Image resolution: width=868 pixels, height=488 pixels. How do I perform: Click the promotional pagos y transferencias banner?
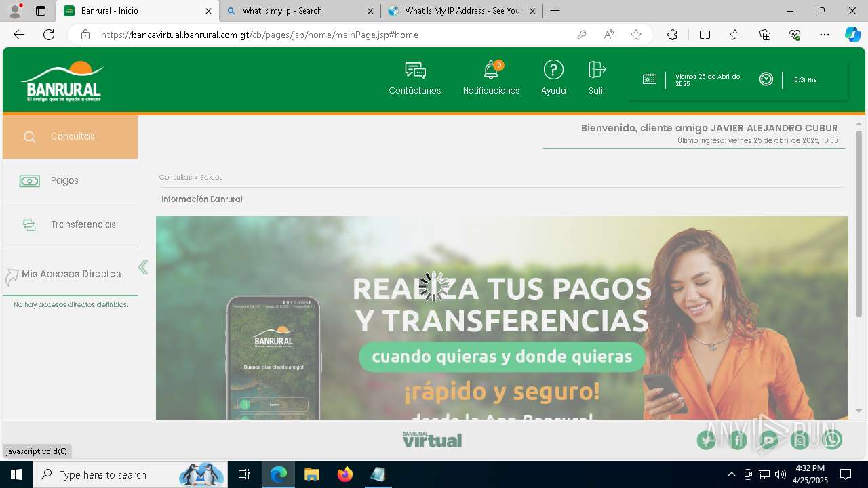tap(502, 318)
